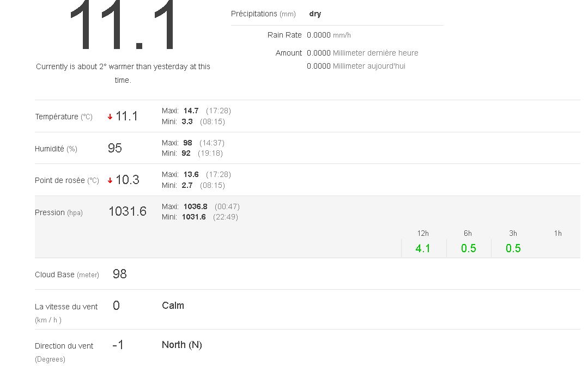Click the temperature Maxi 14.7 value
The height and width of the screenshot is (366, 588).
191,111
